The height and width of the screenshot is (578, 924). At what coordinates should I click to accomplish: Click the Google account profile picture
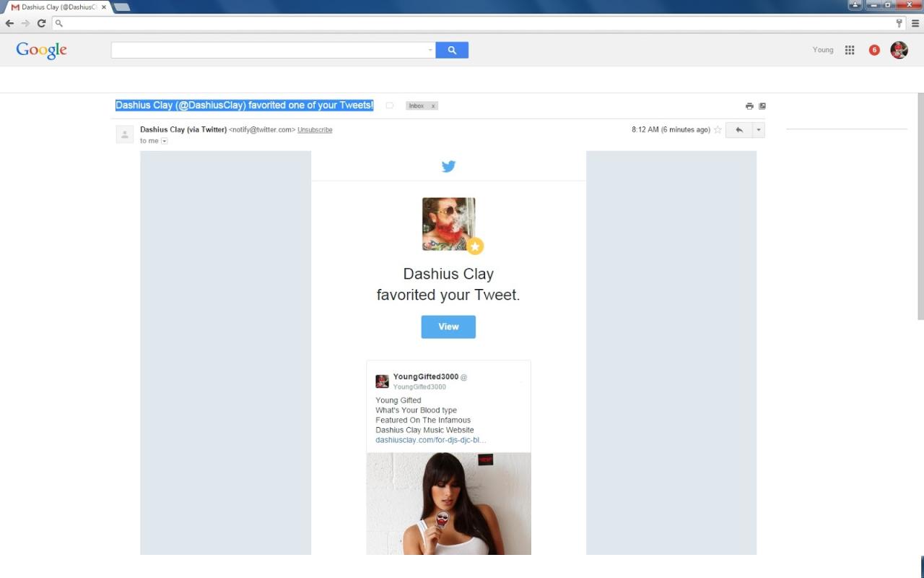coord(899,50)
